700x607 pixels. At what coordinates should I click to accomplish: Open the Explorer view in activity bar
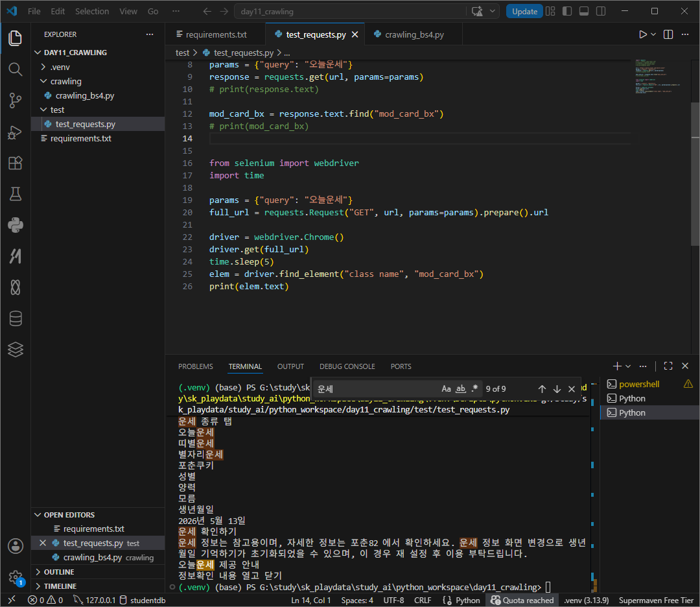(x=15, y=38)
